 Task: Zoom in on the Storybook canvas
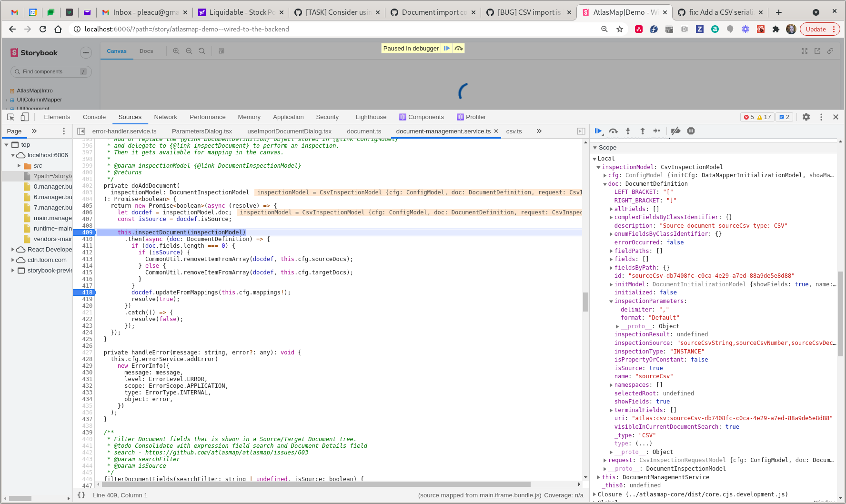coord(176,50)
